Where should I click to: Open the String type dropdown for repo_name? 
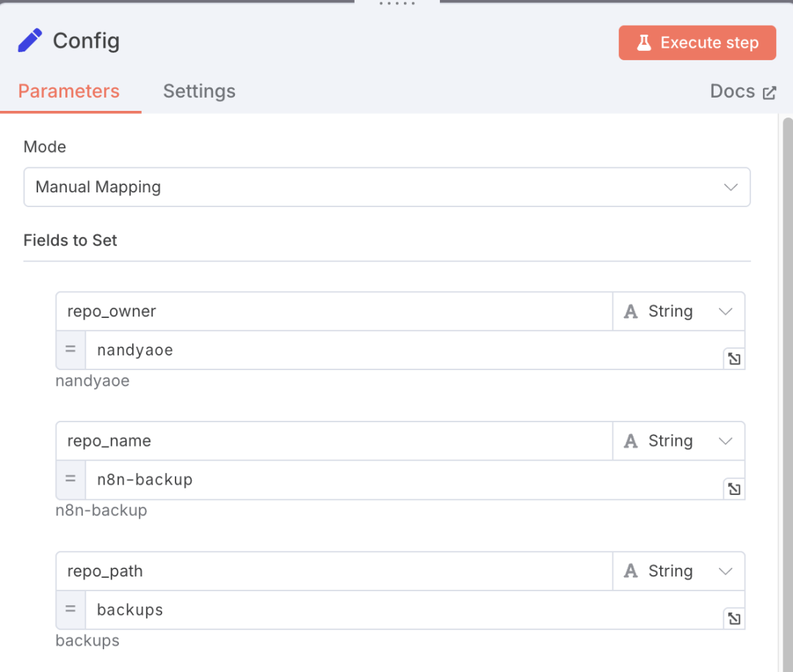pyautogui.click(x=678, y=441)
